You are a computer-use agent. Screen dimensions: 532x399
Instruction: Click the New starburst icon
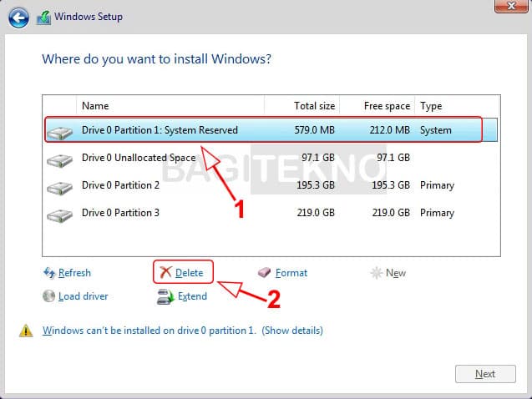tap(377, 273)
